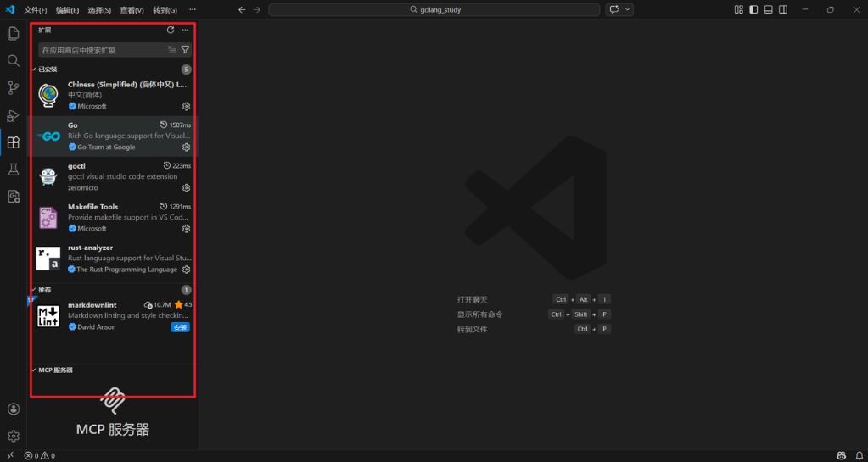The image size is (868, 462).
Task: Click the rust-analyzer logo thumbnail
Action: click(x=48, y=259)
